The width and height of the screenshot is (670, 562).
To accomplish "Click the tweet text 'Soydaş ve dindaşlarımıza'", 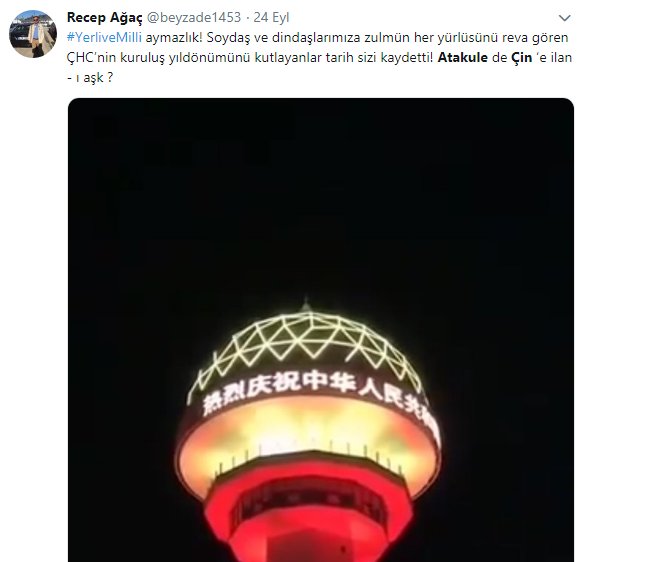I will (x=284, y=38).
